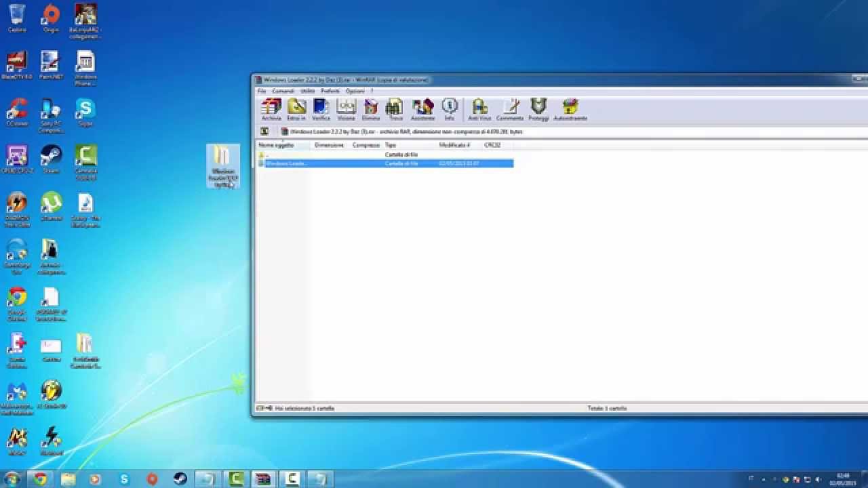Click the Trova toolbar icon
The image size is (868, 488).
[x=395, y=109]
